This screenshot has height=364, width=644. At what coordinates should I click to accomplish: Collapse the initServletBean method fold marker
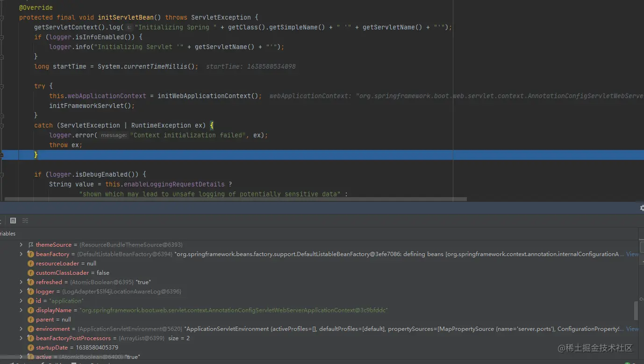(2, 17)
